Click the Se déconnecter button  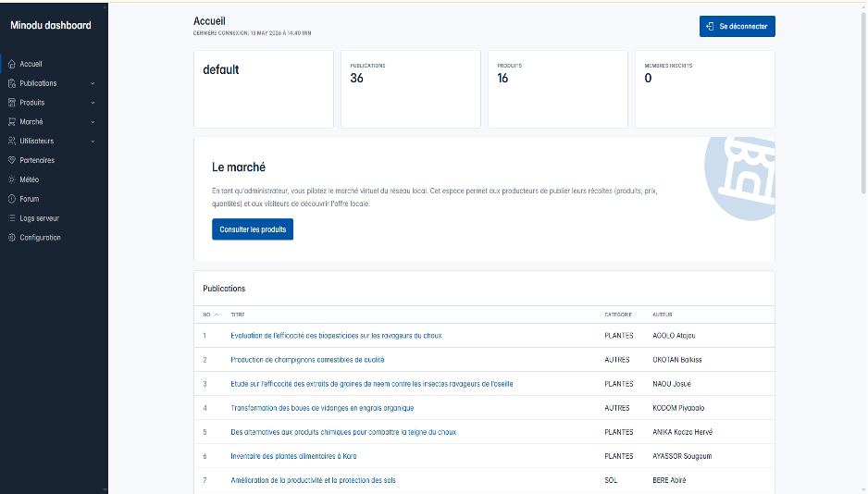pos(737,27)
